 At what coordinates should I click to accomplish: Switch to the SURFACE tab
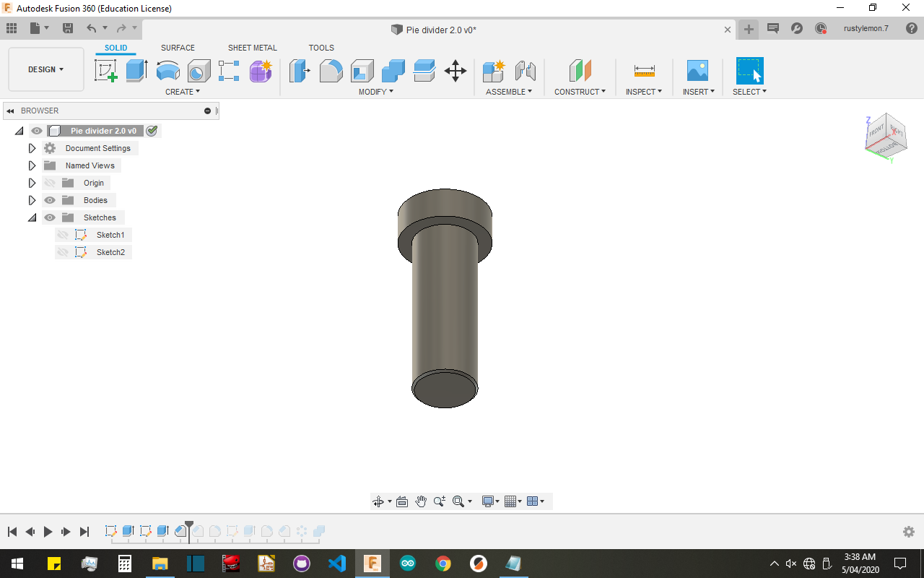(178, 48)
